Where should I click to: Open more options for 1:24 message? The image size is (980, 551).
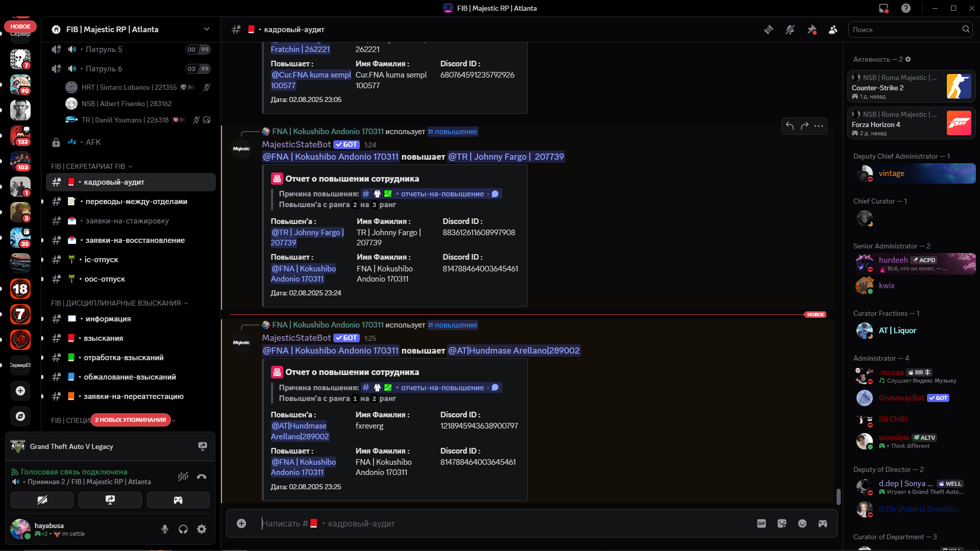pos(819,126)
